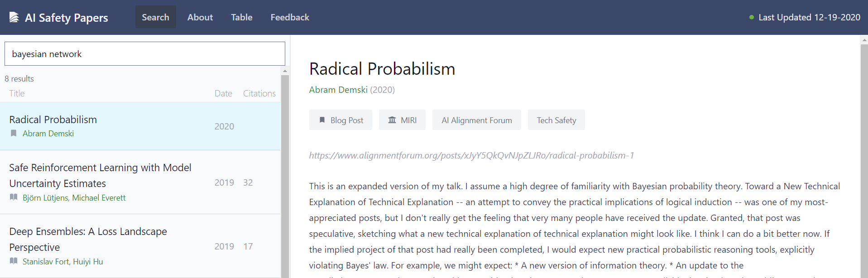Click the institution icon in MIRI tag

pos(392,120)
